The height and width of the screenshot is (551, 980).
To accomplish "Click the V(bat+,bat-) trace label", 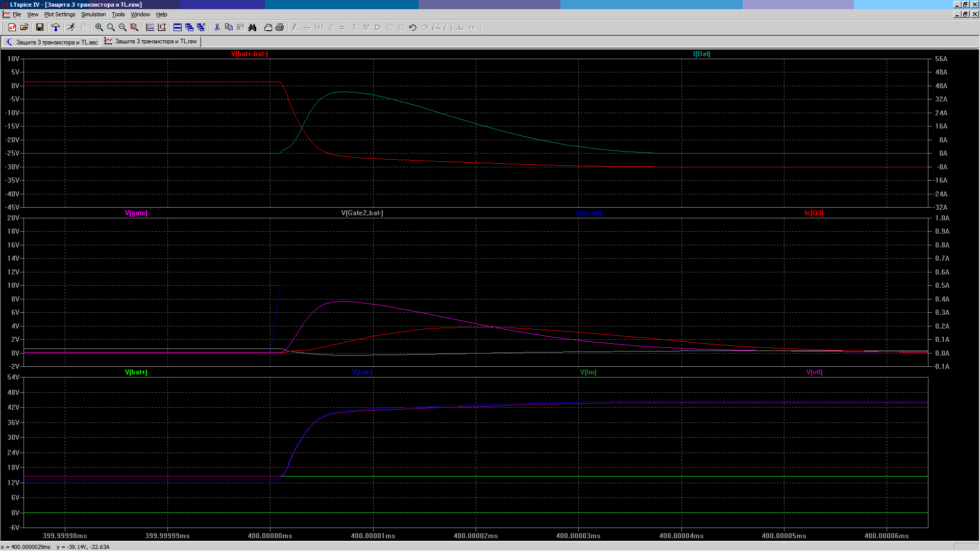I will click(249, 54).
